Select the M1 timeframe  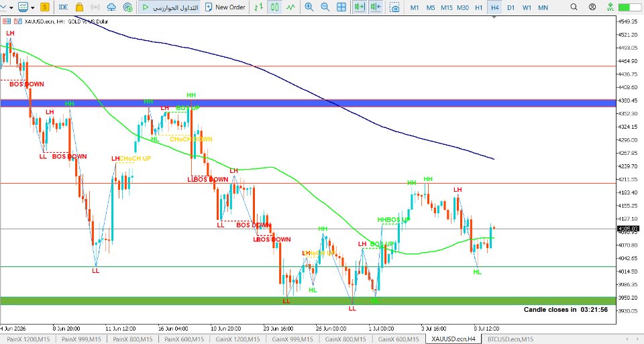(x=415, y=7)
